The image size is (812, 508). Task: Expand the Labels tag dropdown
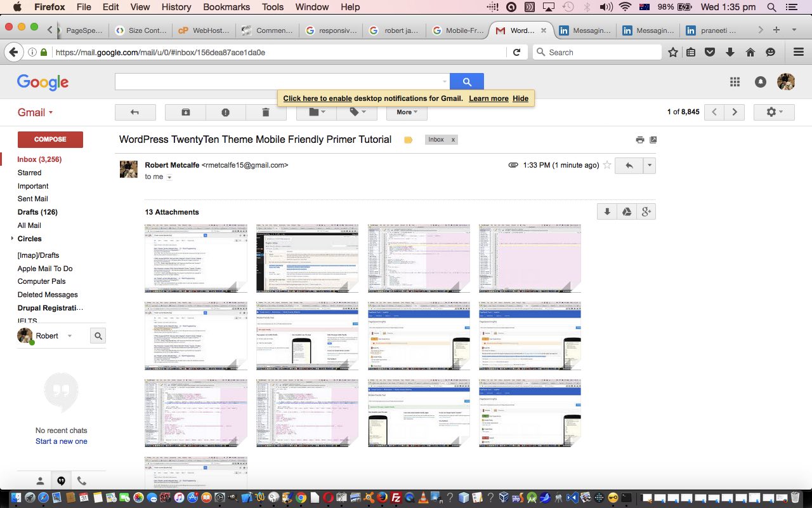[x=357, y=112]
